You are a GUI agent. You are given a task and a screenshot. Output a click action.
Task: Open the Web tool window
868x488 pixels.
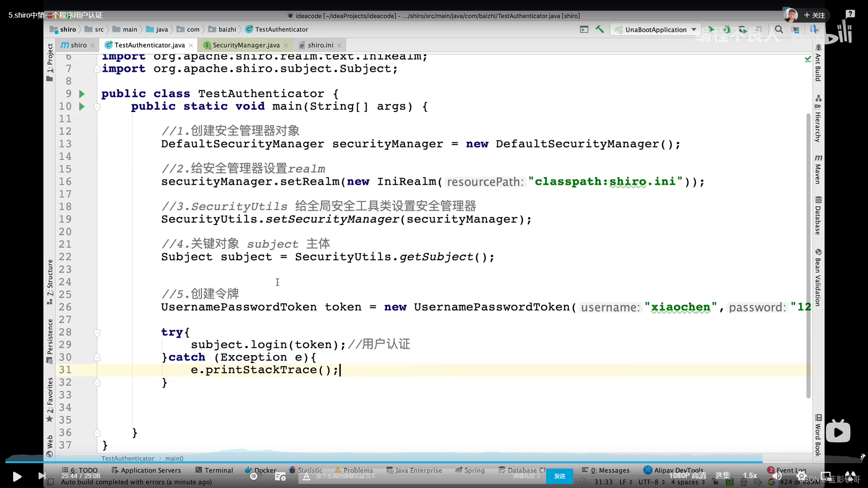coord(50,446)
